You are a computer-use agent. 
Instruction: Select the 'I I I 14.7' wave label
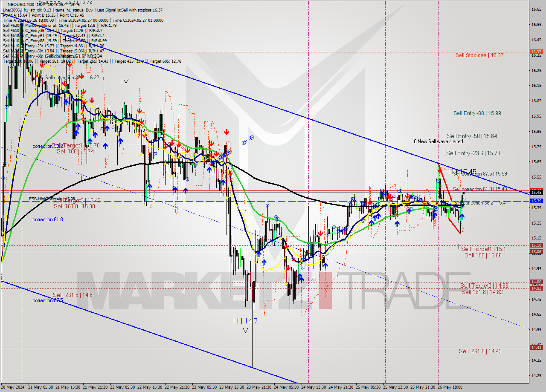pos(245,321)
